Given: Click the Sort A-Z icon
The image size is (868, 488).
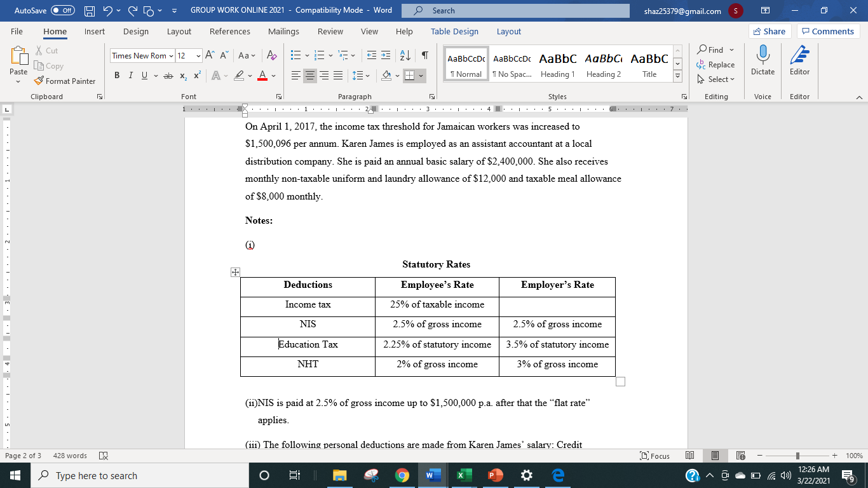Looking at the screenshot, I should (406, 55).
